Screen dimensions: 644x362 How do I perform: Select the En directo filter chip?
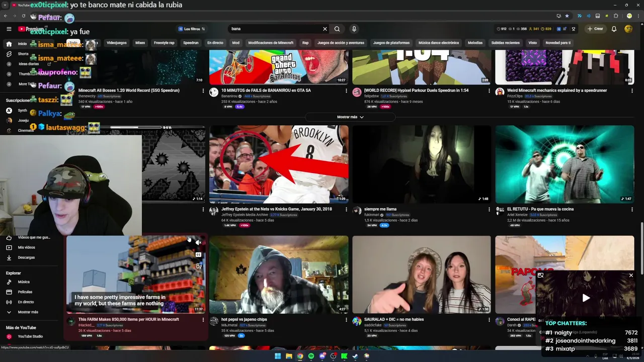pyautogui.click(x=215, y=43)
